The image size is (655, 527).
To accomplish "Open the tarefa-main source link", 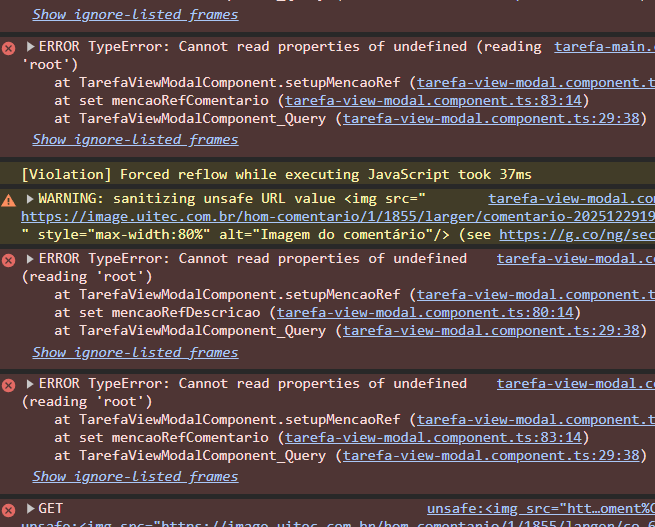I will tap(603, 47).
